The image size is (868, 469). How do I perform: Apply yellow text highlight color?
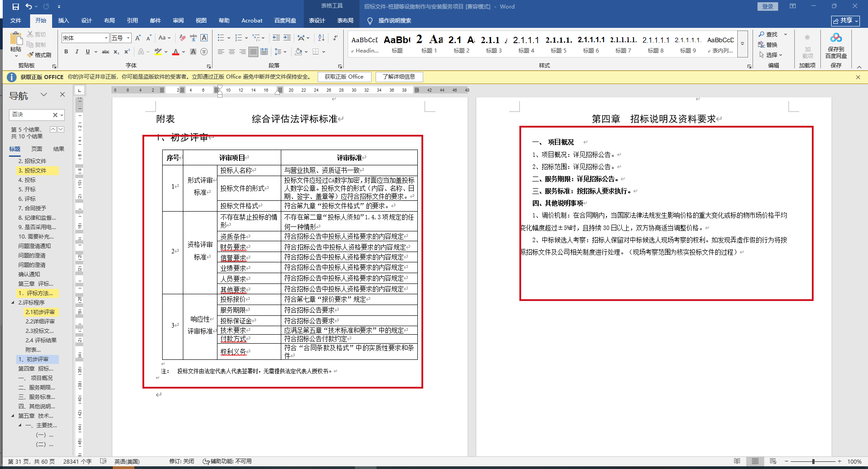tap(158, 52)
